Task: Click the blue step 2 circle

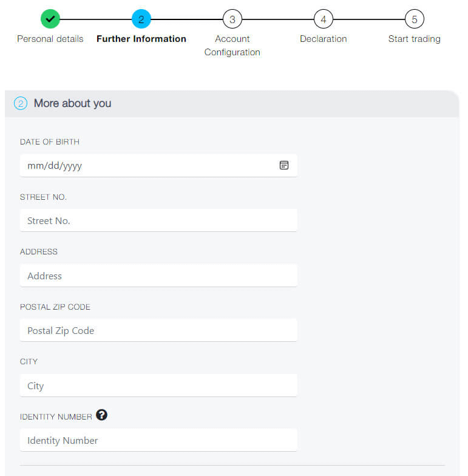Action: 141,19
